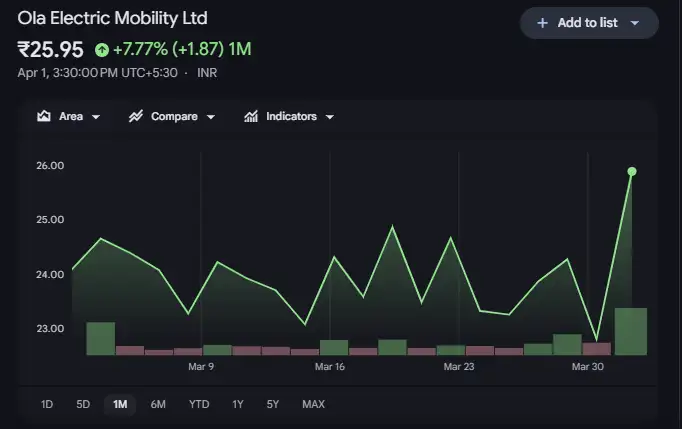Select the 5Y time range
This screenshot has width=682, height=429.
(273, 404)
